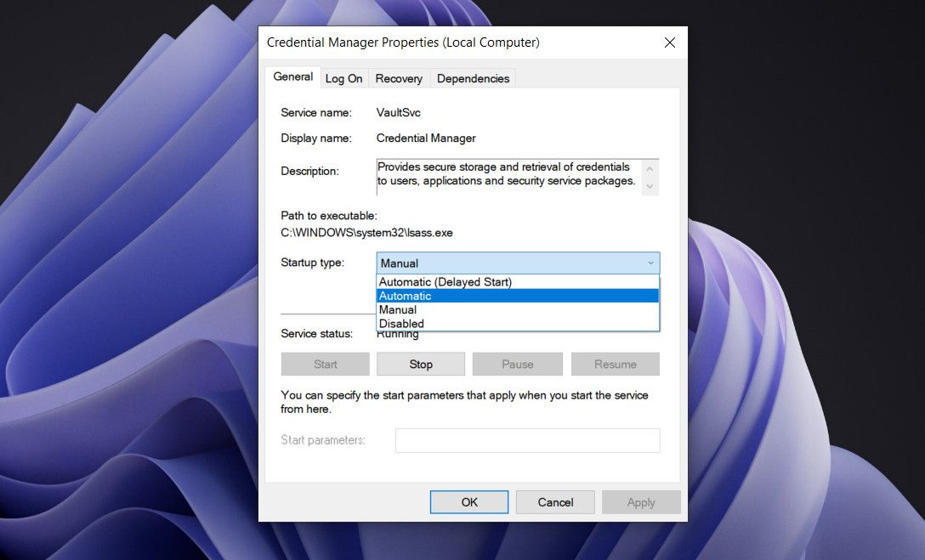Stop the Credential Manager service
Viewport: 925px width, 560px height.
pos(420,364)
